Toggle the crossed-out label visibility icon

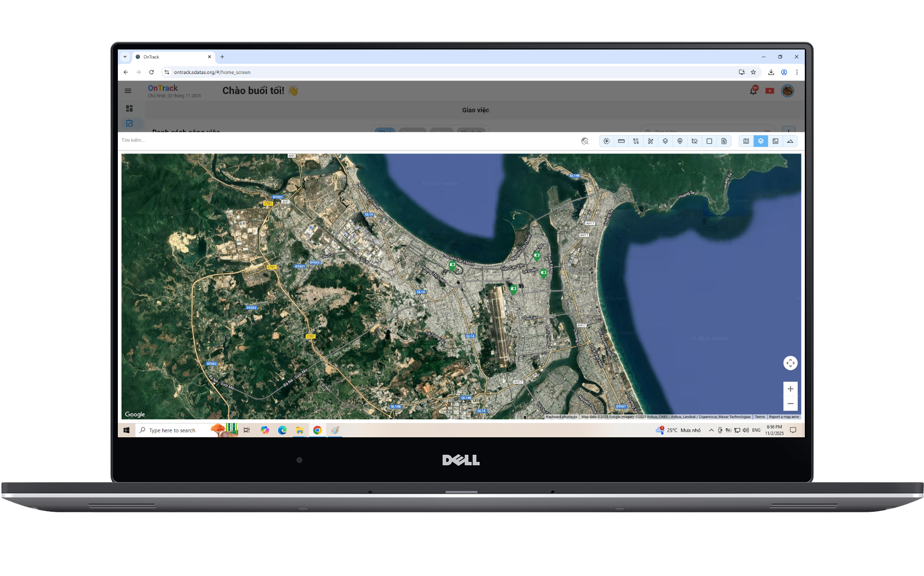[x=694, y=141]
